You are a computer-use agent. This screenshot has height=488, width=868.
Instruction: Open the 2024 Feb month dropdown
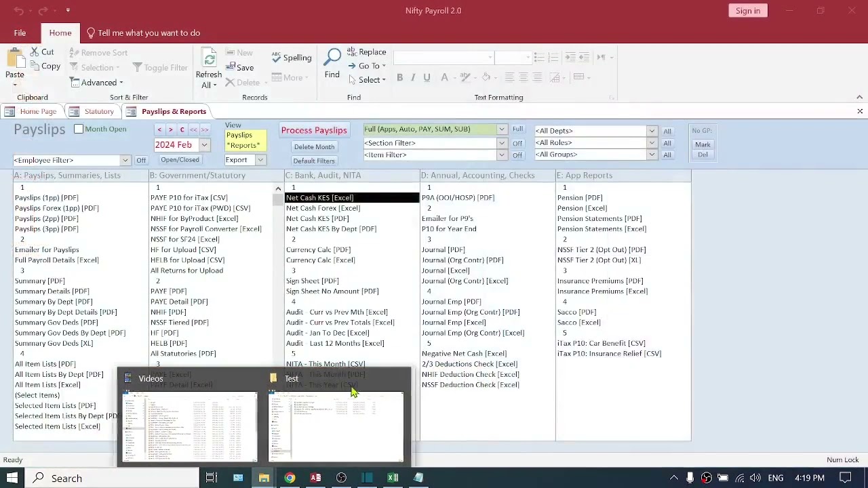204,144
